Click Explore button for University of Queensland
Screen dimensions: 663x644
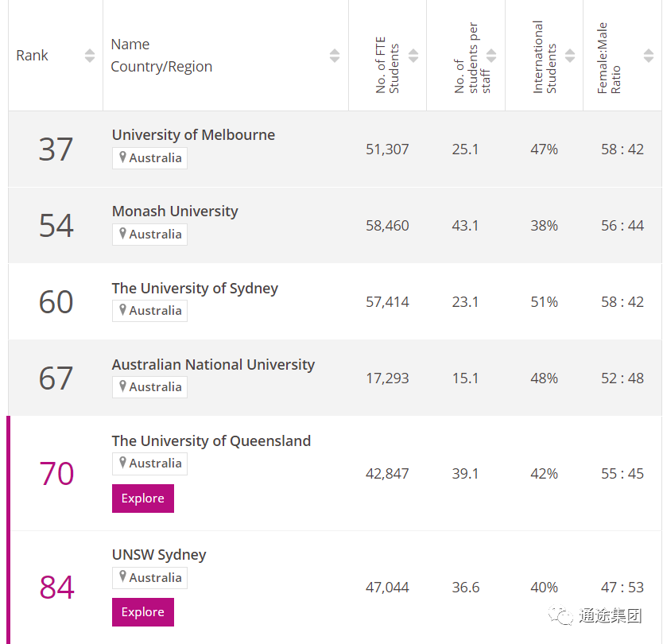point(143,499)
